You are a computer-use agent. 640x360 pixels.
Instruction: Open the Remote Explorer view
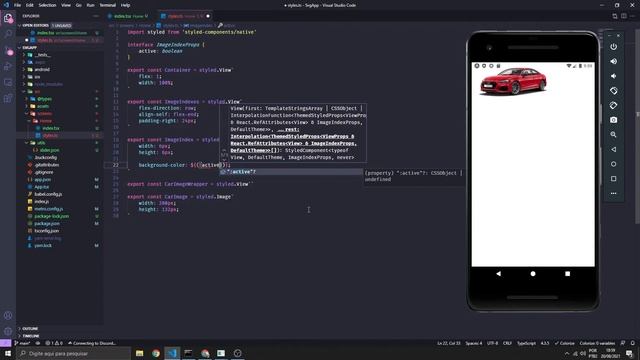pyautogui.click(x=8, y=82)
